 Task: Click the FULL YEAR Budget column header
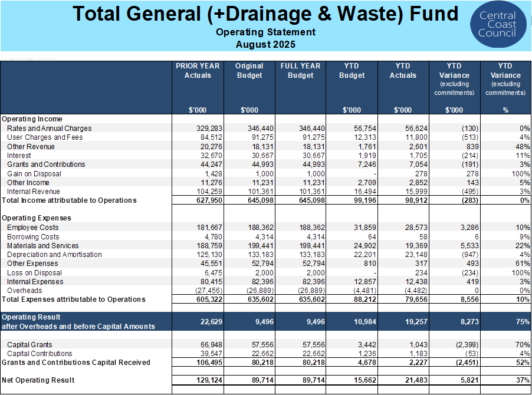pyautogui.click(x=300, y=71)
